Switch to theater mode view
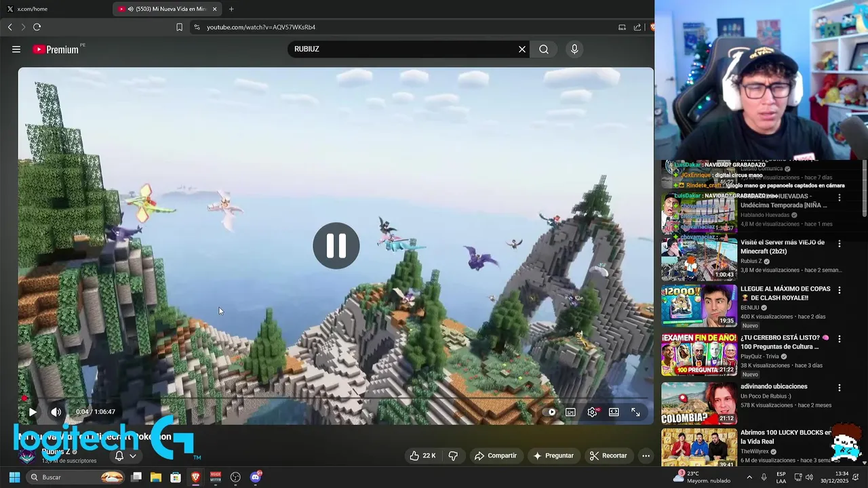The height and width of the screenshot is (488, 868). click(614, 411)
